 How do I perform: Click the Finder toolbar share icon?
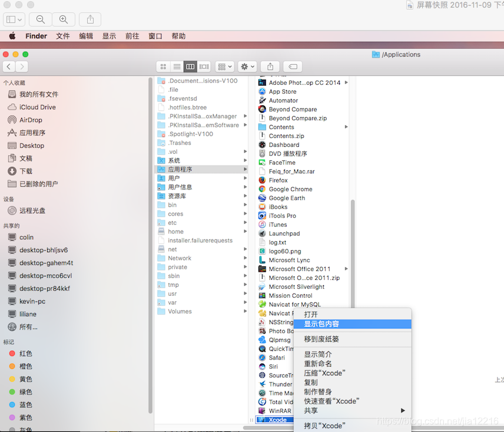tap(270, 67)
